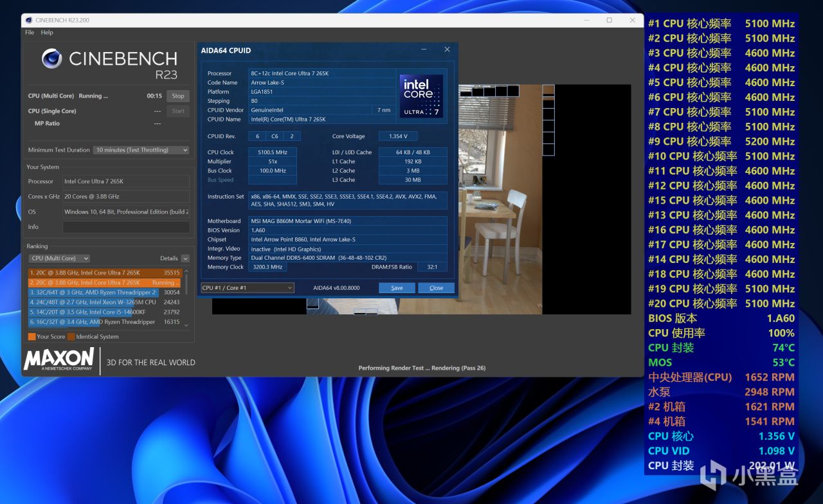Click the brown Identical System legend swatch

tap(71, 336)
